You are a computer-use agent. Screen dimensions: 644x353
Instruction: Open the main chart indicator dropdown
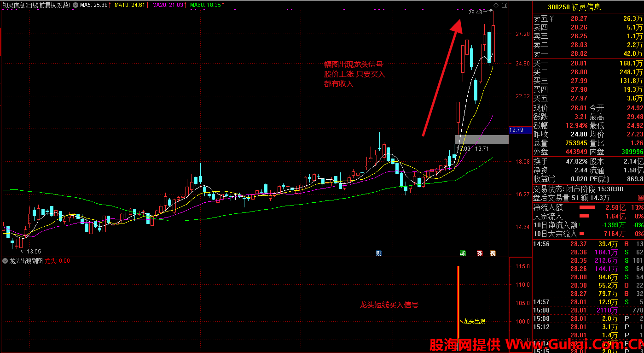pyautogui.click(x=75, y=5)
